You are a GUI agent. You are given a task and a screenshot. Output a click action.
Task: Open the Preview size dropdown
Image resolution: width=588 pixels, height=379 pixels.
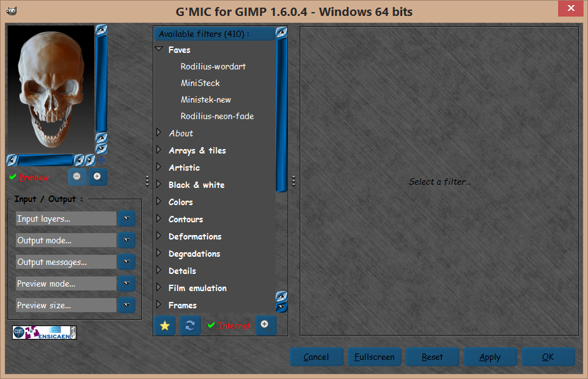(127, 306)
